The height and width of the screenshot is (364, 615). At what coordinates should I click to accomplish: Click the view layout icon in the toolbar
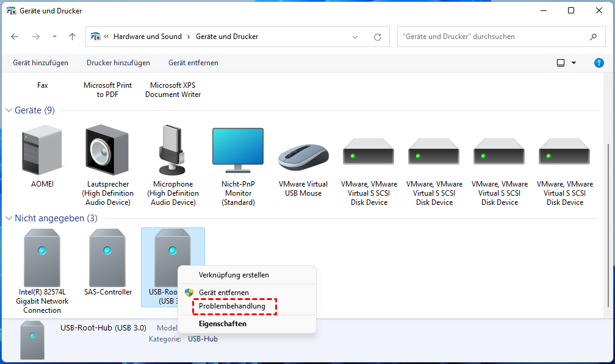[x=561, y=63]
